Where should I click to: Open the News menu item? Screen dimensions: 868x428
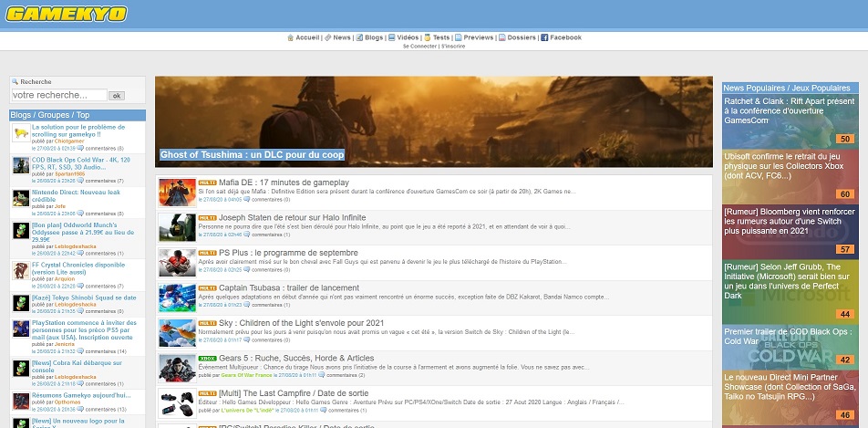[342, 37]
